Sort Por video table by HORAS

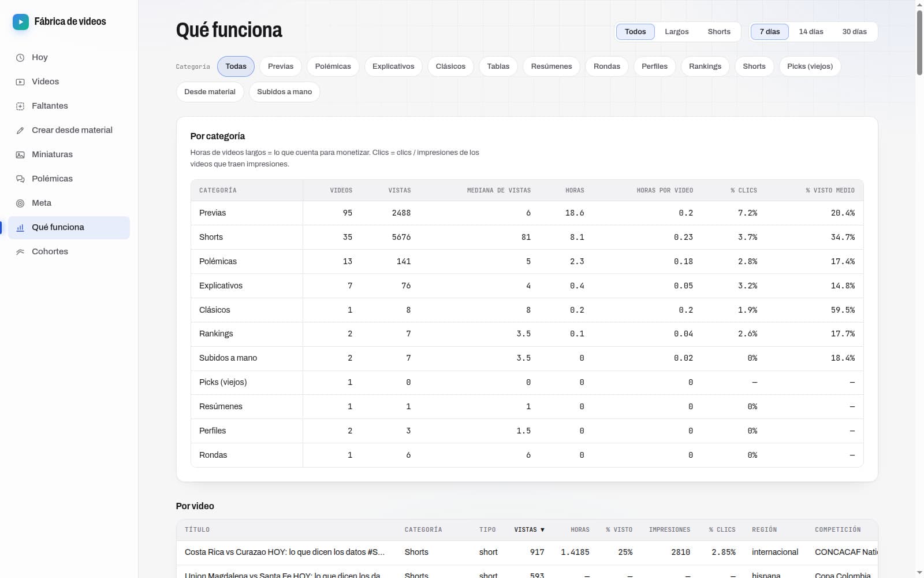point(580,529)
